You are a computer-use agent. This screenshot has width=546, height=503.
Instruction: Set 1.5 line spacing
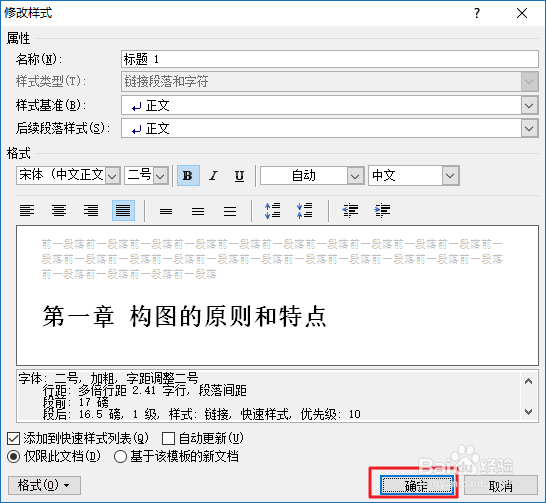198,211
